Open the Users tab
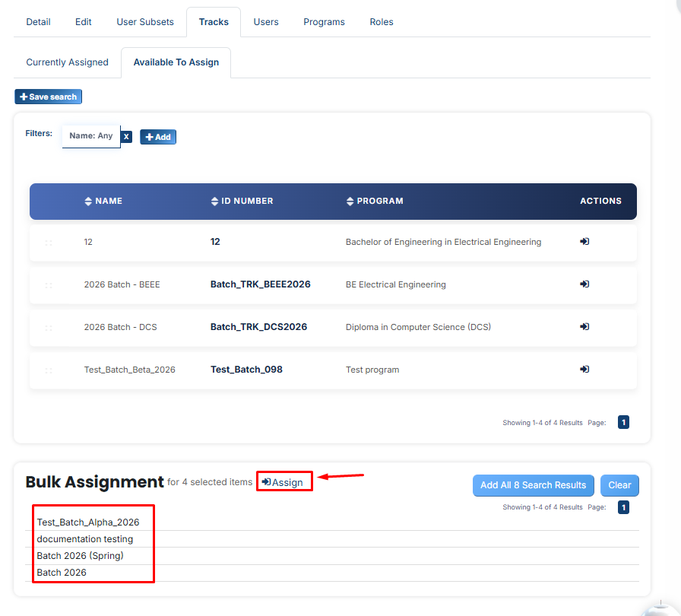Image resolution: width=681 pixels, height=616 pixels. pos(266,22)
